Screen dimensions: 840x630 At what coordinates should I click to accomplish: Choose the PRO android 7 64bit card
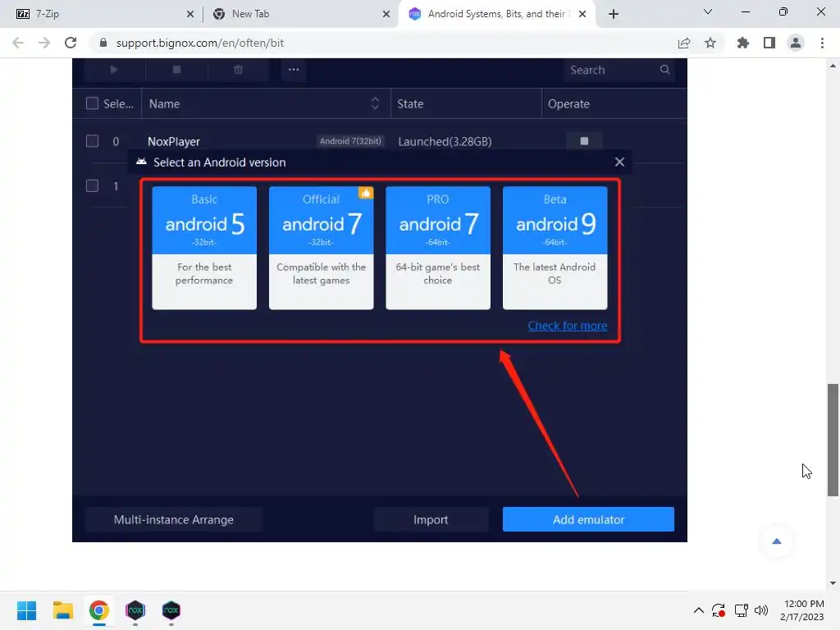[438, 248]
